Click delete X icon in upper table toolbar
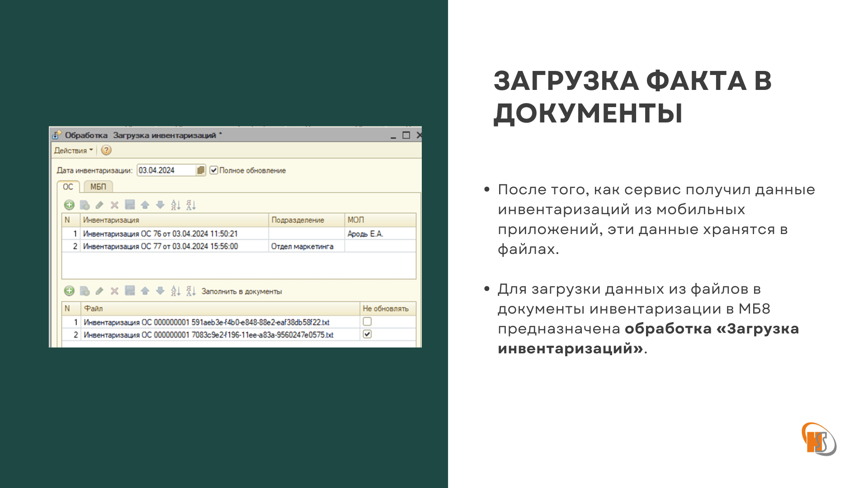The image size is (868, 488). pos(114,205)
